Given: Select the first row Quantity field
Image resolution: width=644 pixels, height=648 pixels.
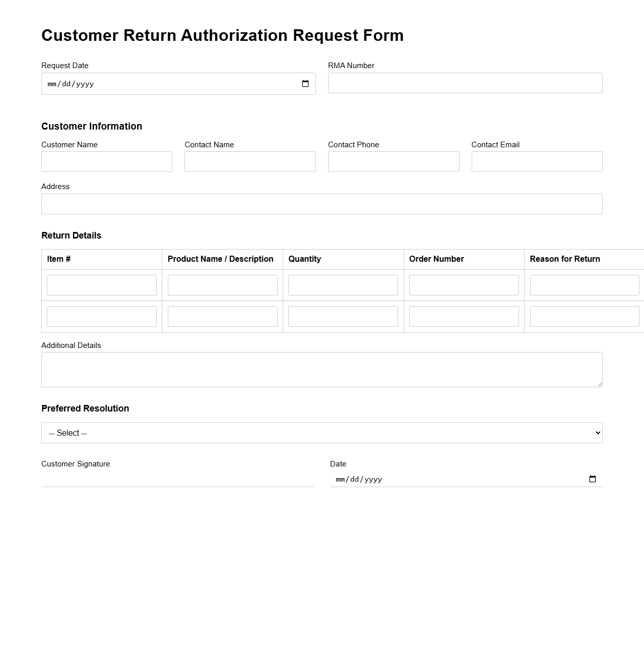Looking at the screenshot, I should [343, 285].
